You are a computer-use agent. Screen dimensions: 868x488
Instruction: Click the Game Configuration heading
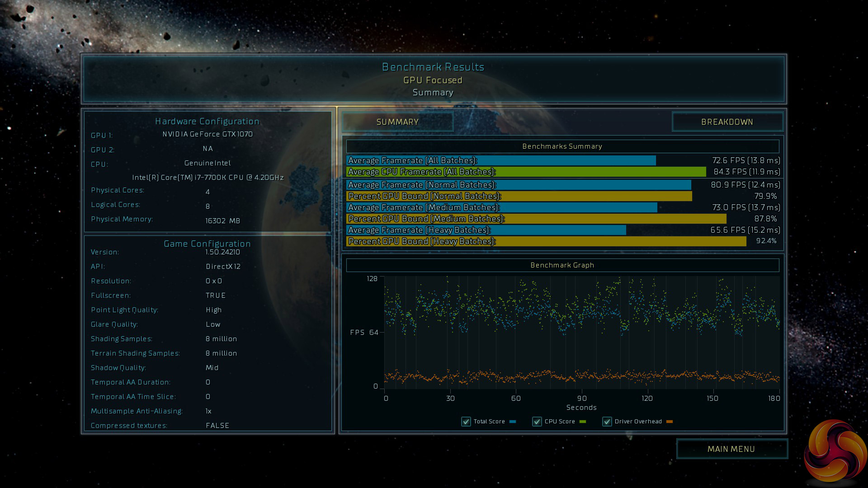[207, 244]
